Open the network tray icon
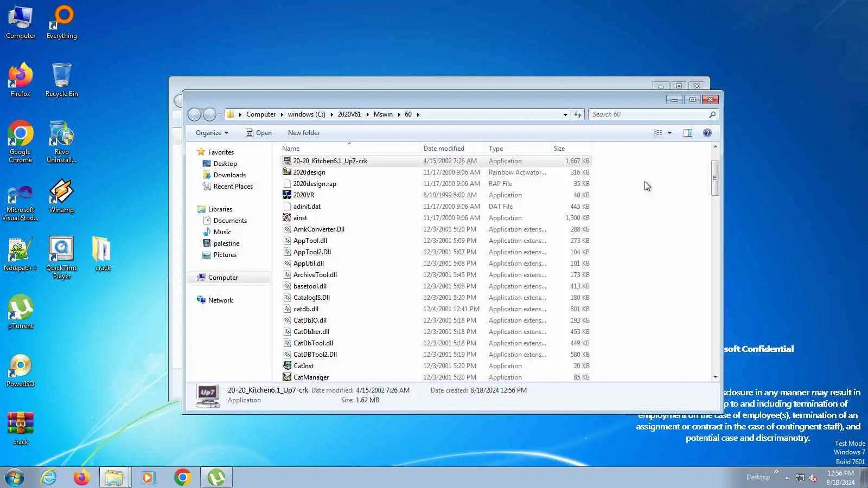This screenshot has width=868, height=488. (x=800, y=478)
